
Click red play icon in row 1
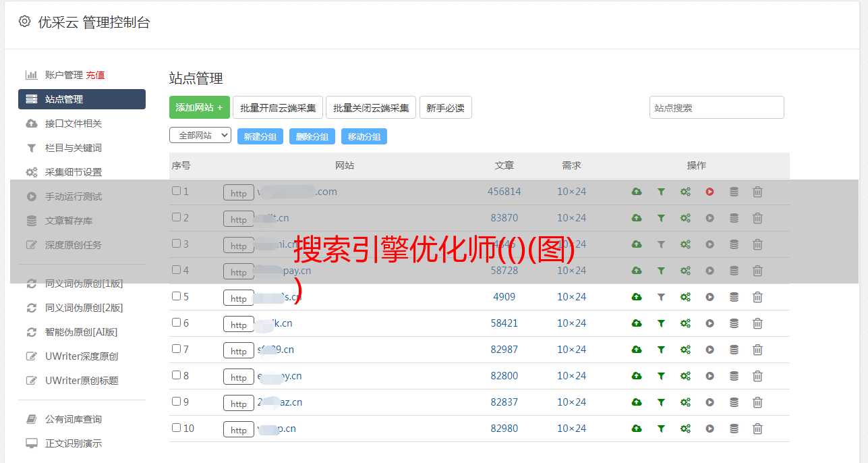tap(710, 192)
